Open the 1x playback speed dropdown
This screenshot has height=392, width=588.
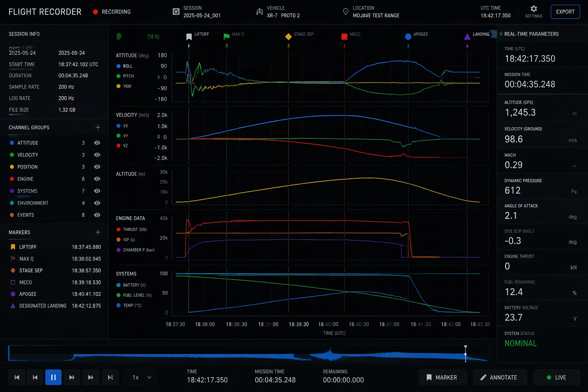140,377
